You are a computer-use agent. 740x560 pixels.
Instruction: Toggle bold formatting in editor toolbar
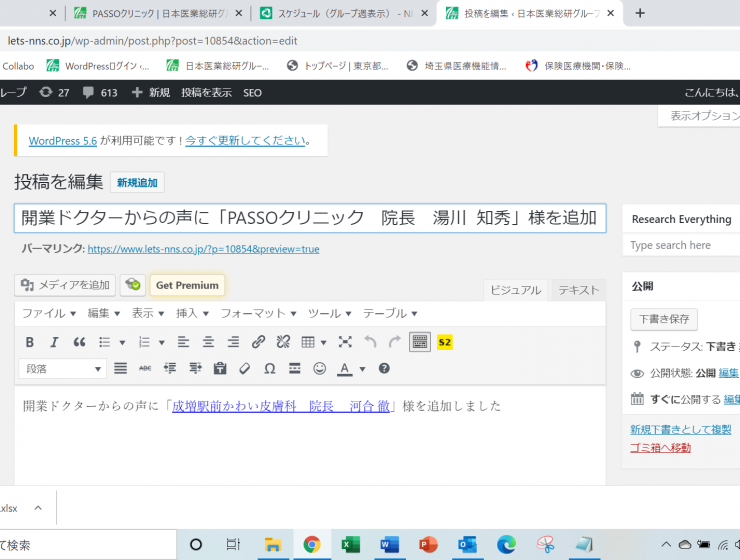click(30, 342)
